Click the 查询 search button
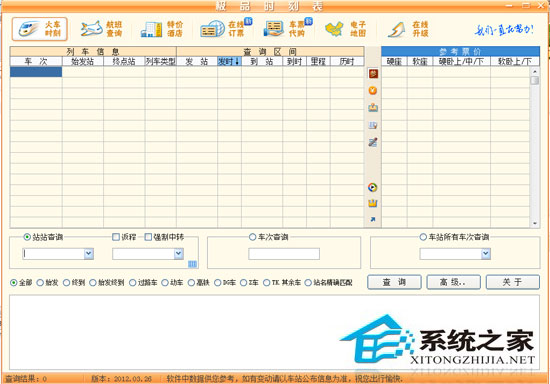550x384 pixels. [x=394, y=282]
